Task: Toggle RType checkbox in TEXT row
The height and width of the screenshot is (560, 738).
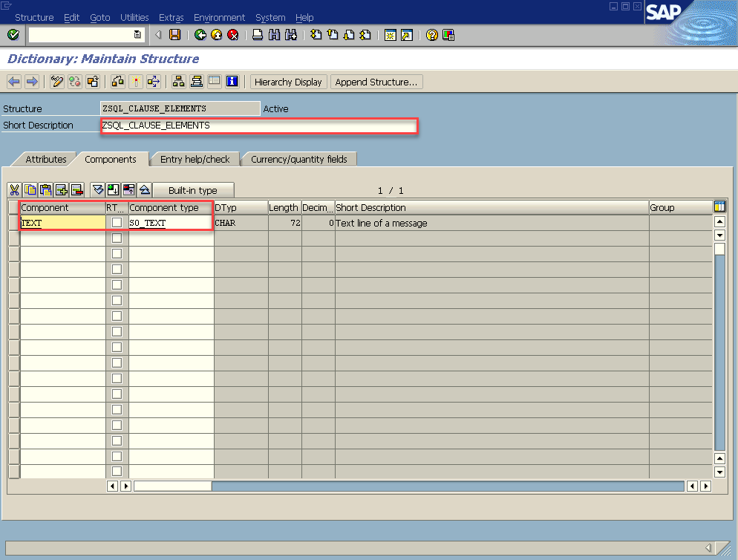Action: 117,222
